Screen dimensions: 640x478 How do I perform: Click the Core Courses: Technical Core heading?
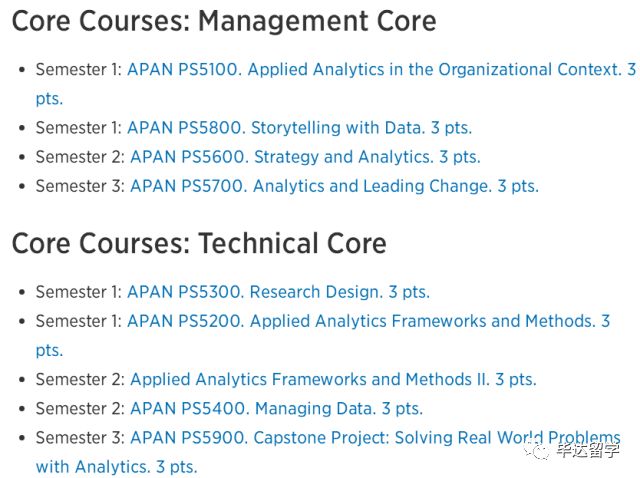point(199,244)
